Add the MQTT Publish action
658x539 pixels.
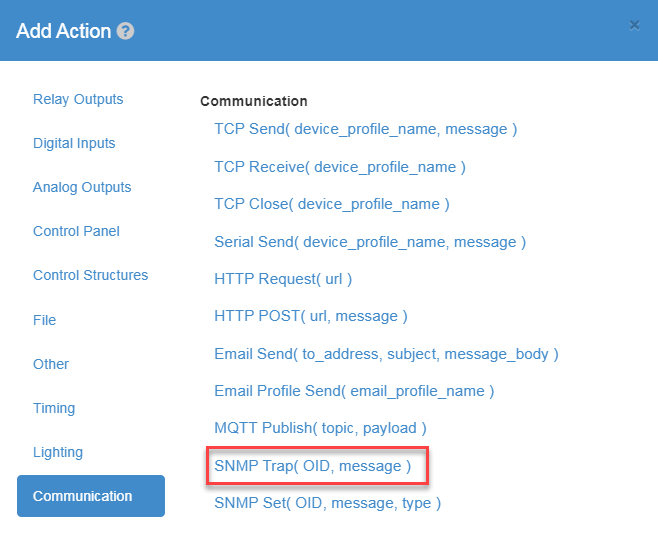point(321,428)
